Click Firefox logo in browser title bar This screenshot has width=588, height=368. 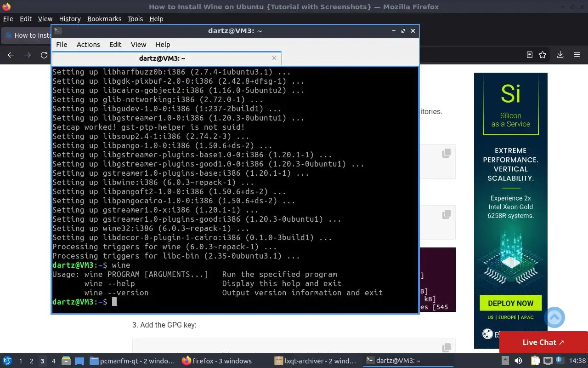pos(6,6)
